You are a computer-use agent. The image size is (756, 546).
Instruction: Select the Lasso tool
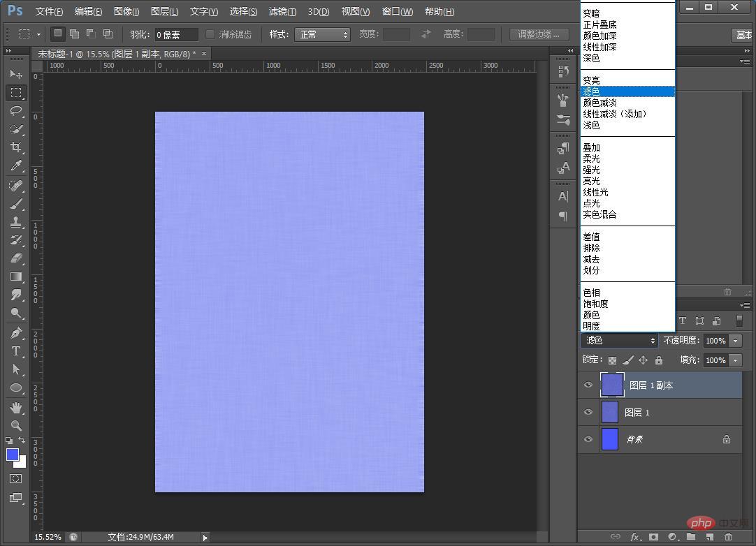click(x=16, y=111)
